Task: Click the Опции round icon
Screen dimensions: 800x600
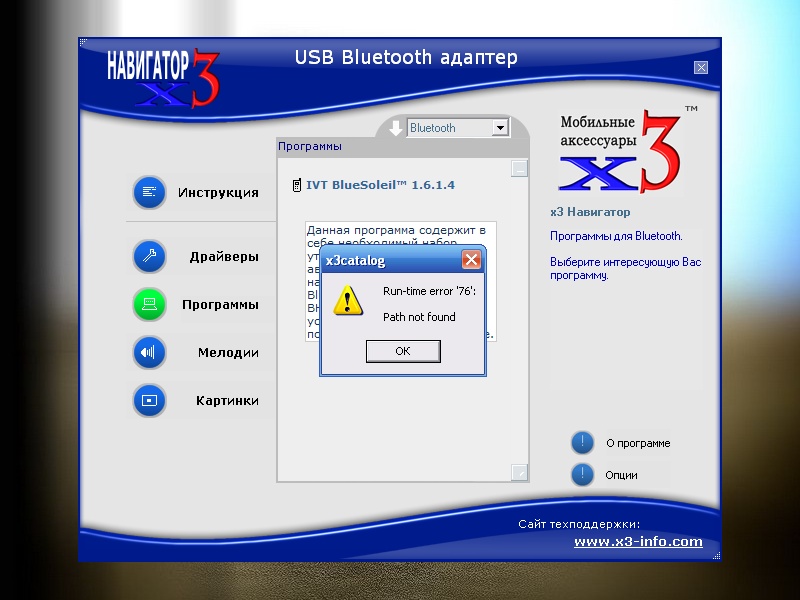Action: [582, 474]
